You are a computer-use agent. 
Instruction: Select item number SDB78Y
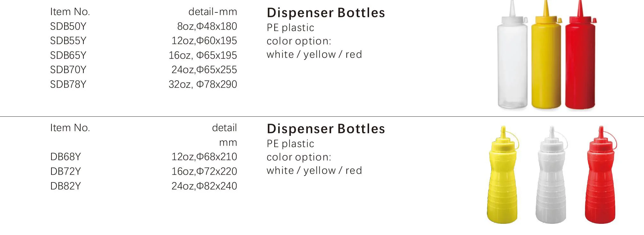point(68,84)
